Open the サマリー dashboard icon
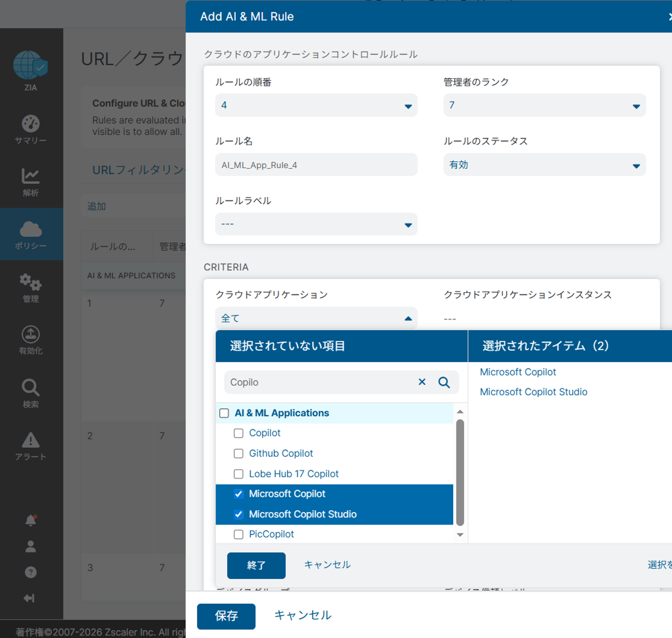 [31, 124]
